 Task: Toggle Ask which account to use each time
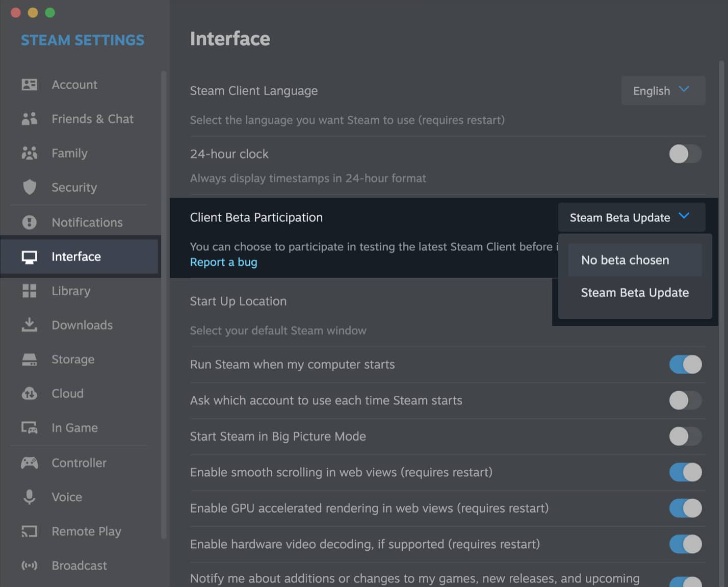[685, 400]
